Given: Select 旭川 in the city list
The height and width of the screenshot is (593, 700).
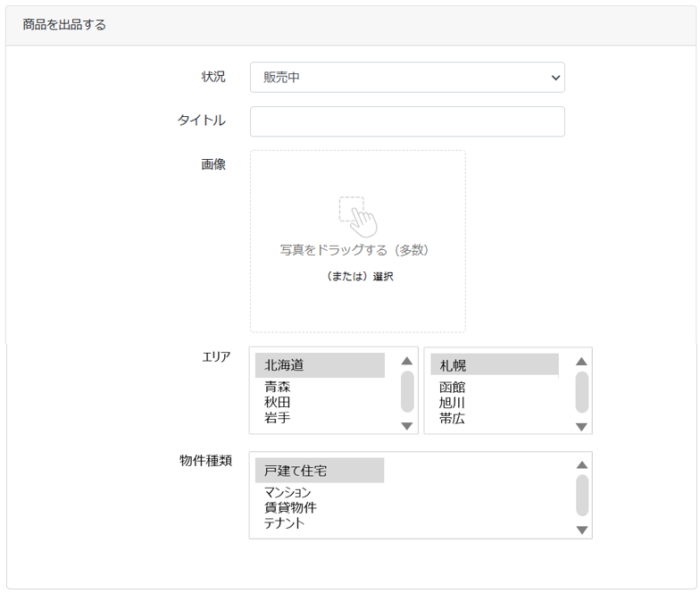Looking at the screenshot, I should coord(453,403).
